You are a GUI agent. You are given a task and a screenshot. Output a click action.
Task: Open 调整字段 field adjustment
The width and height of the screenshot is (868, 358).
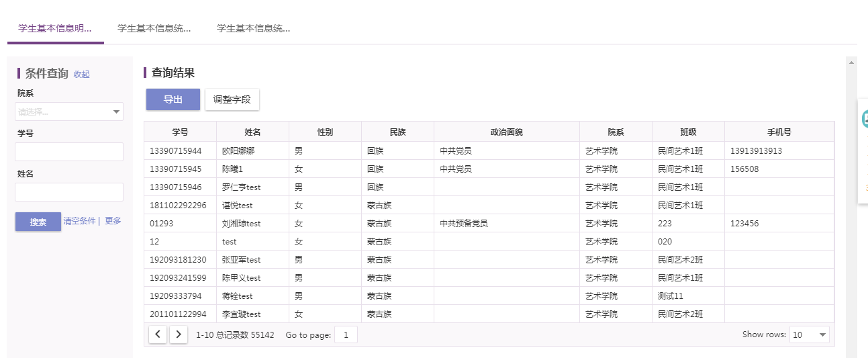(232, 99)
